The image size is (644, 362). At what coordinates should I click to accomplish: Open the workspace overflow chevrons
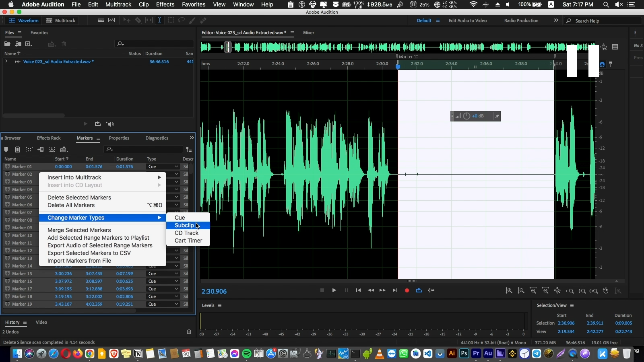556,20
